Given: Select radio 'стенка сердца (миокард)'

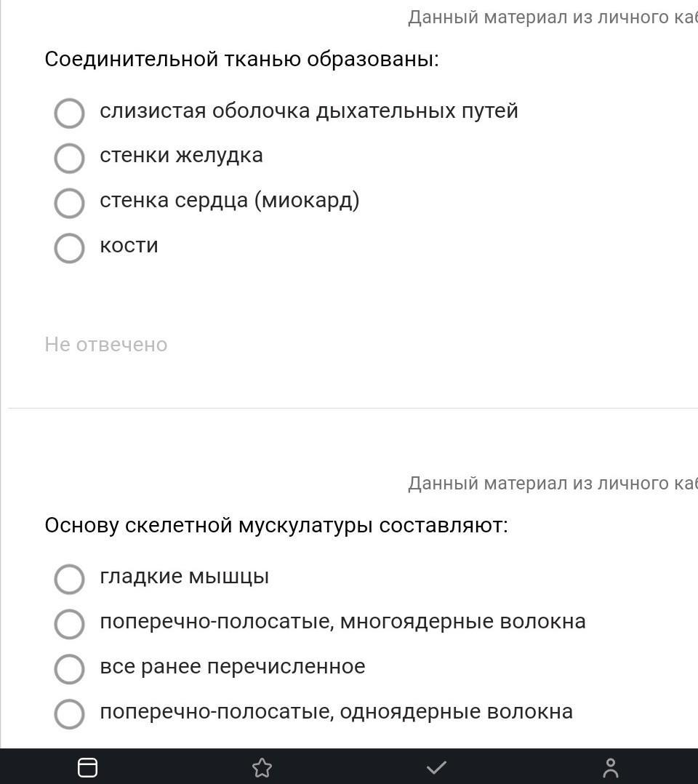Looking at the screenshot, I should coord(69,203).
